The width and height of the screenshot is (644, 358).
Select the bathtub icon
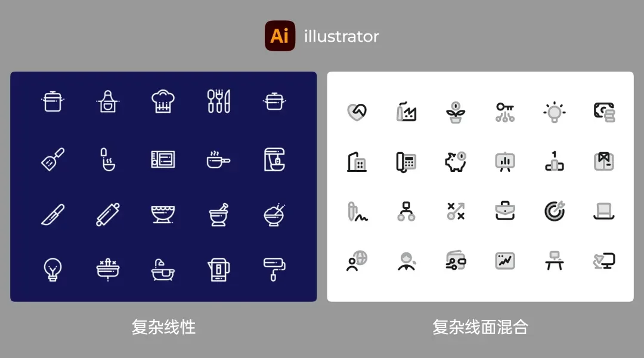pyautogui.click(x=163, y=270)
